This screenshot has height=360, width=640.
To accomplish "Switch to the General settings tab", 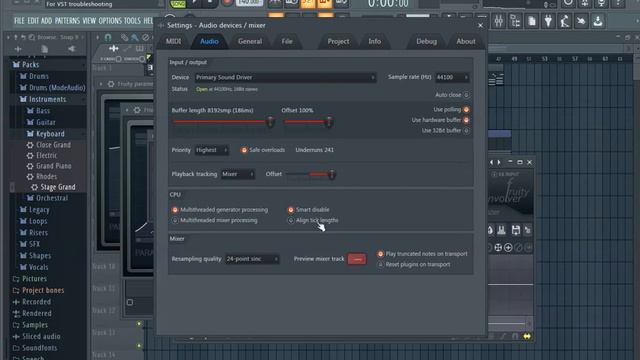I will 250,41.
